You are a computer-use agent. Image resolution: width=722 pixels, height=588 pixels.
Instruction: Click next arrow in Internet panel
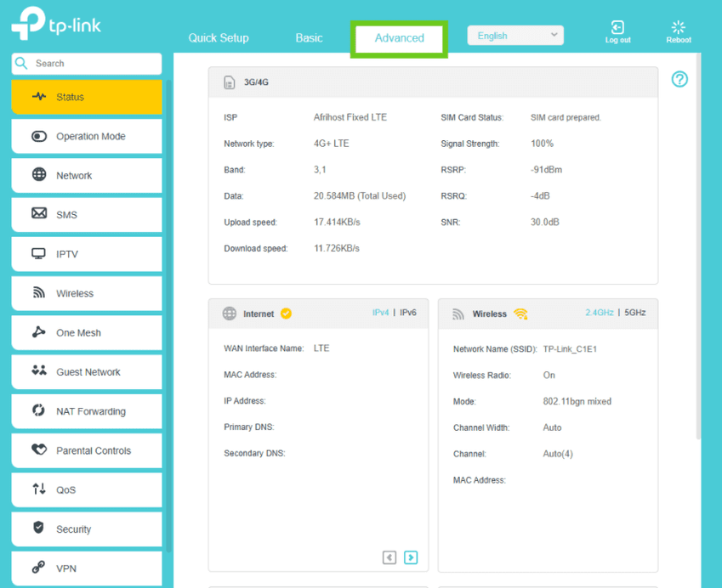(x=411, y=557)
